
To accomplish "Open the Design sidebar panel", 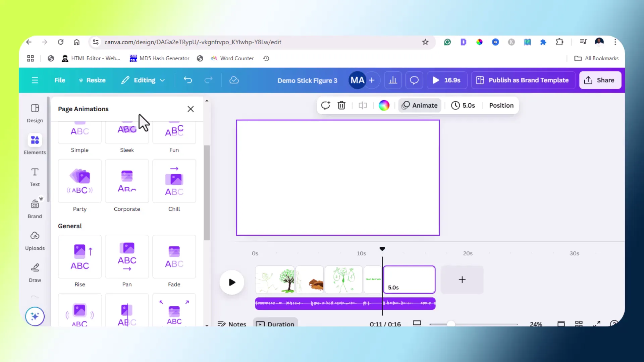I will pos(35,113).
